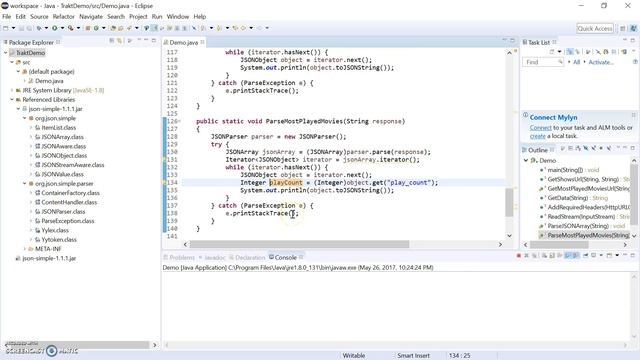640x360 pixels.
Task: Open the Java perspective button at top right
Action: tap(633, 28)
